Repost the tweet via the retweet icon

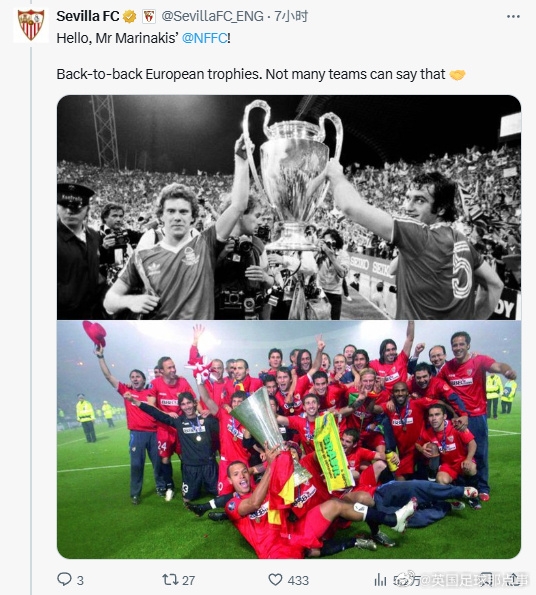point(170,579)
